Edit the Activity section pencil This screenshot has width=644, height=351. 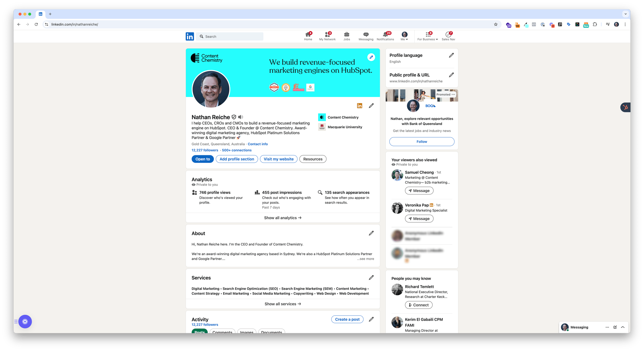(371, 319)
